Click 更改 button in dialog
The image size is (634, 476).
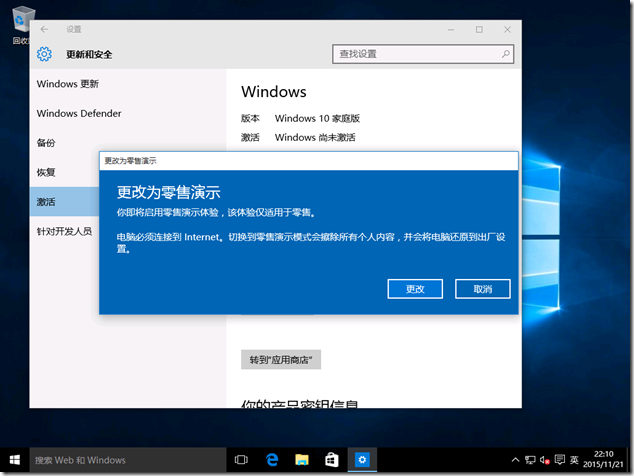pos(415,289)
